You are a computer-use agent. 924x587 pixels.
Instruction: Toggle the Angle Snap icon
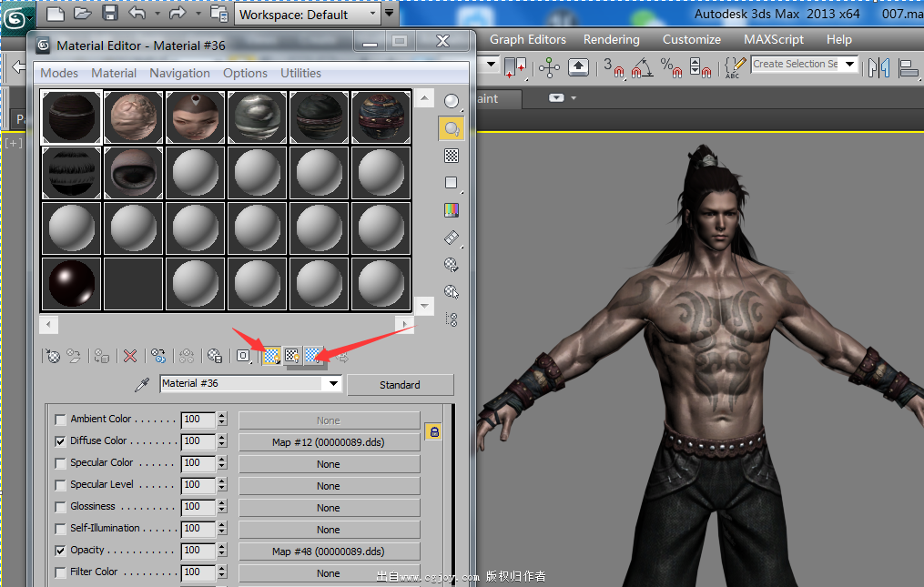[x=643, y=67]
